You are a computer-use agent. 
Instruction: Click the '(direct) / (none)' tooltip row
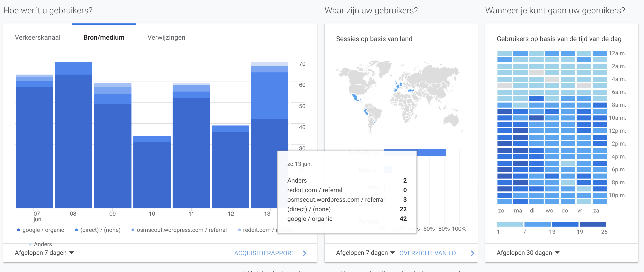click(347, 209)
